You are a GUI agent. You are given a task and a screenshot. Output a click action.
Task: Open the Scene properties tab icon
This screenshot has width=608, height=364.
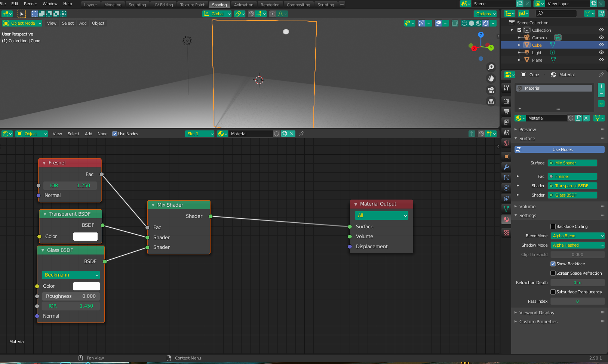[506, 132]
